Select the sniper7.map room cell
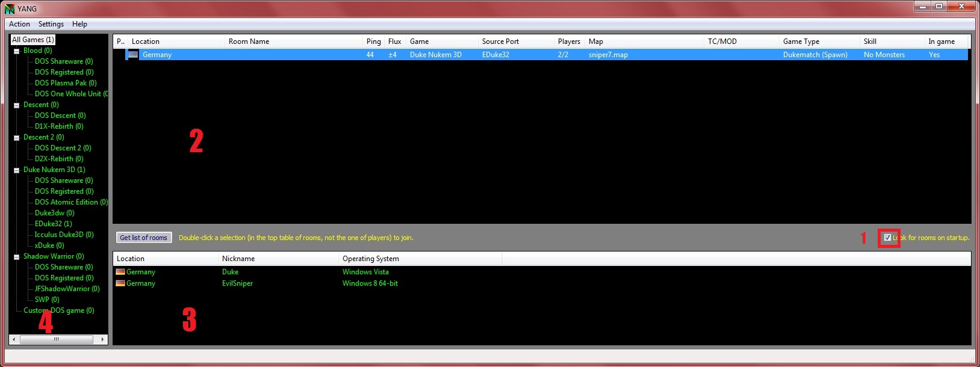The height and width of the screenshot is (367, 980). pos(608,55)
